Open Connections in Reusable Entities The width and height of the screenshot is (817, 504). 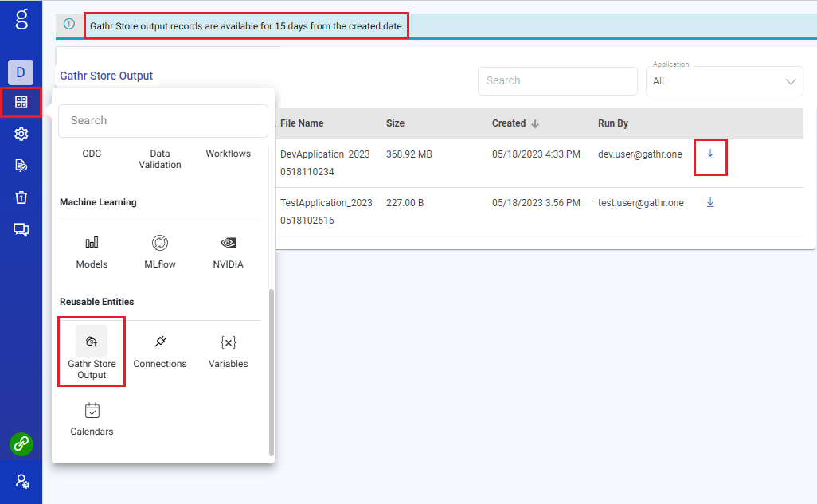click(160, 351)
